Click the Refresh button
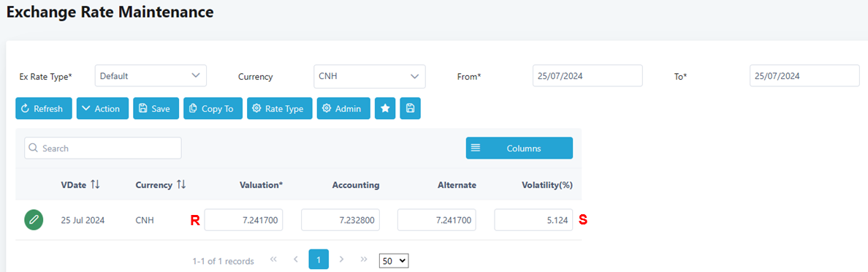 tap(44, 108)
